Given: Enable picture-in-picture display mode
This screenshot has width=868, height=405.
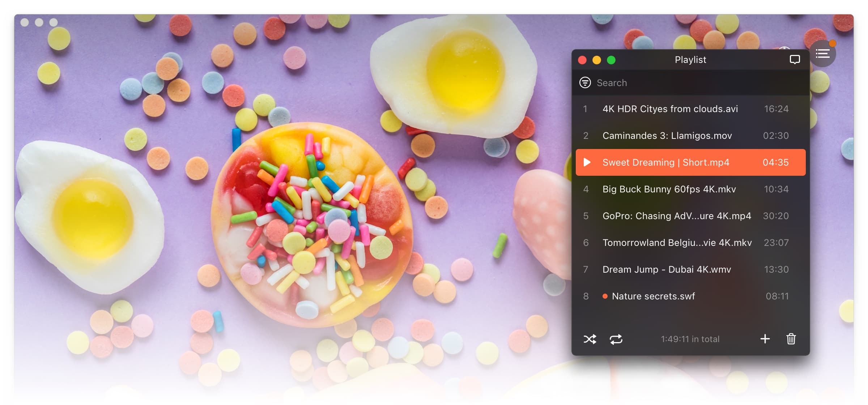Looking at the screenshot, I should click(795, 59).
